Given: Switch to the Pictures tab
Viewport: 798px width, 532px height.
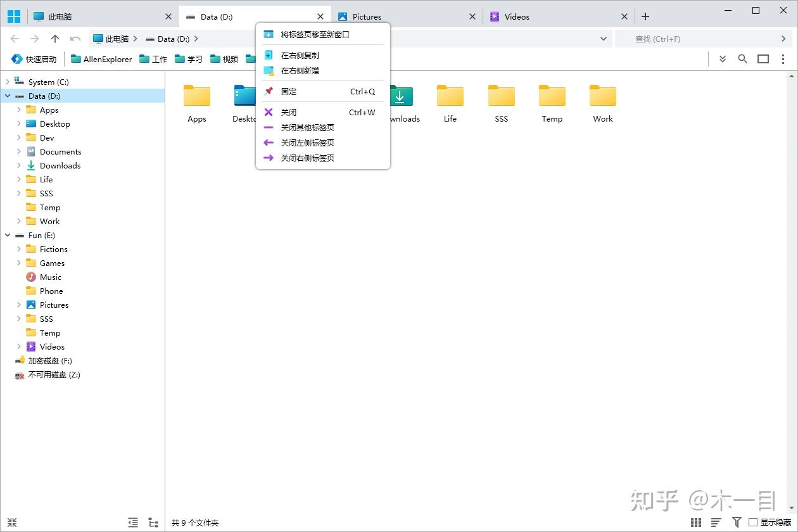Looking at the screenshot, I should click(366, 16).
